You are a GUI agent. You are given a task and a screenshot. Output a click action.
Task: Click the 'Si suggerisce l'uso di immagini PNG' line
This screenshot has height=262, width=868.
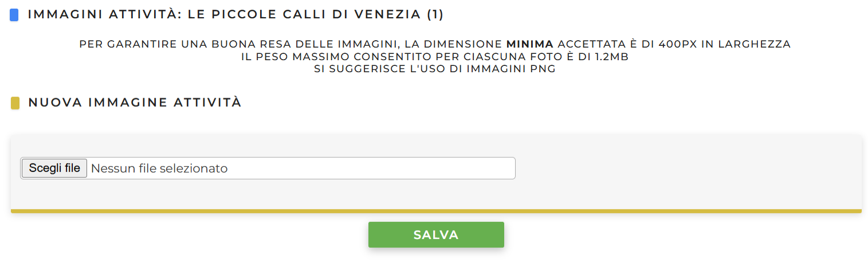point(435,69)
